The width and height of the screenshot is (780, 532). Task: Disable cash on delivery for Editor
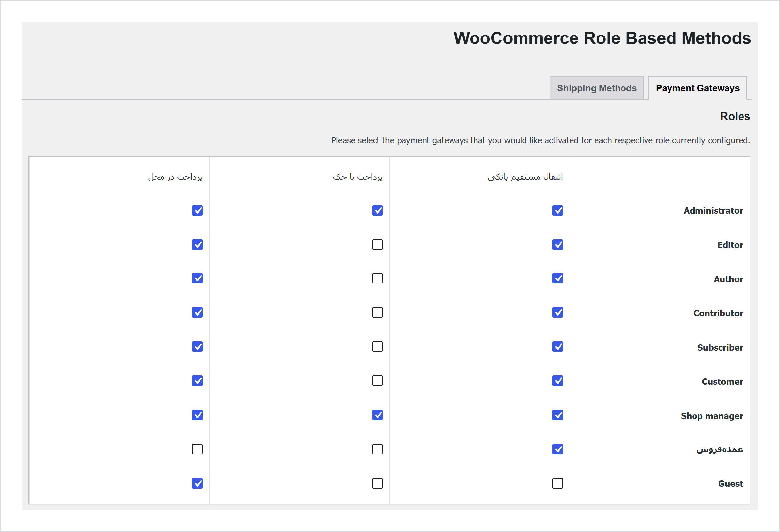(197, 245)
